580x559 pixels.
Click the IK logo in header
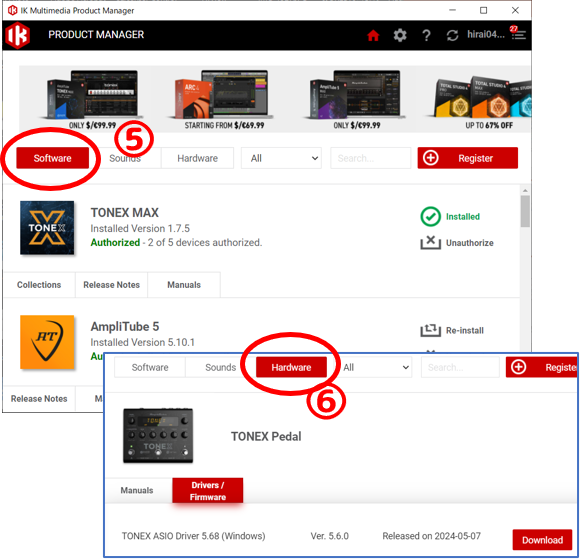click(17, 35)
